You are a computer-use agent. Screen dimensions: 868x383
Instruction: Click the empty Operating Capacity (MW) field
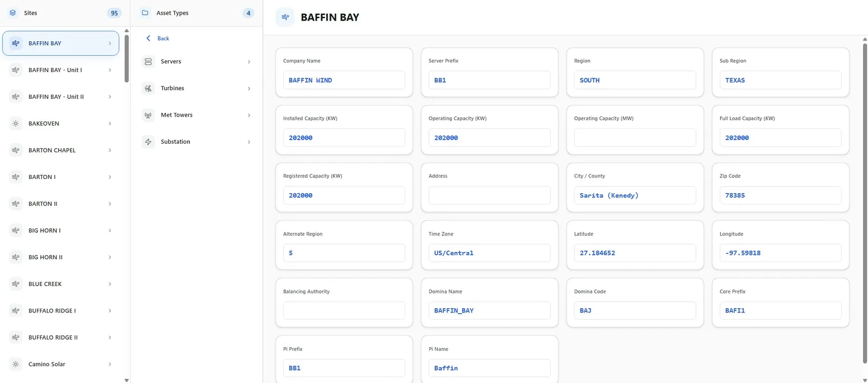pos(635,138)
